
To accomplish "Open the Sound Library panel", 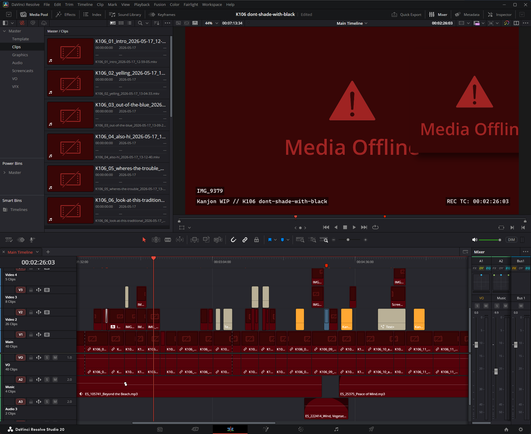I will coord(125,15).
